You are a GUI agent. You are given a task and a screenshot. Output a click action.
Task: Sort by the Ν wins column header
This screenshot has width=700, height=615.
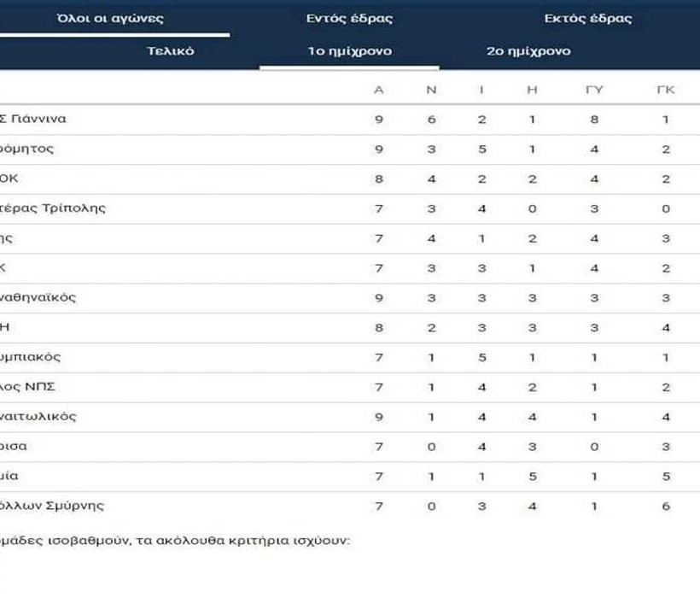[431, 90]
